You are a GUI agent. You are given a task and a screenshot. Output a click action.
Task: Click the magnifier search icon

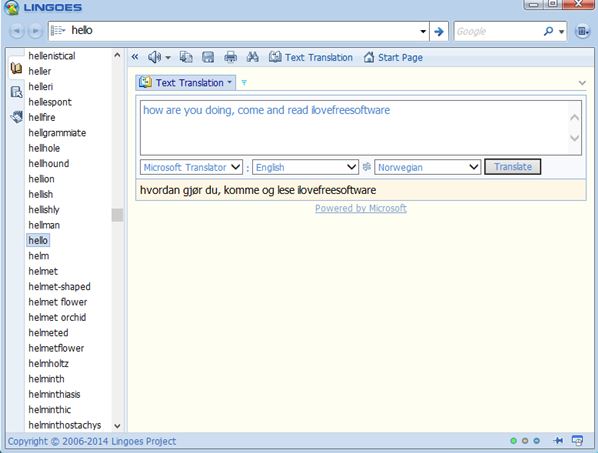pyautogui.click(x=548, y=31)
